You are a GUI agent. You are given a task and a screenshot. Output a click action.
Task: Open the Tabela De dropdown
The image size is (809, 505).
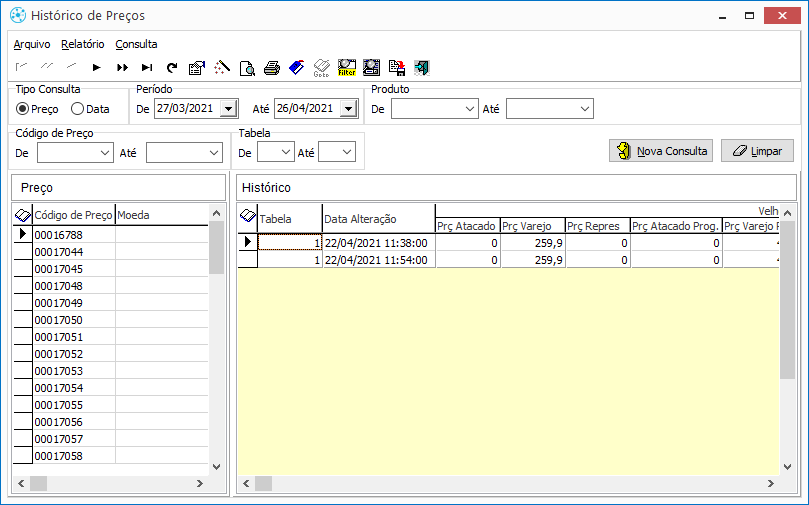pos(286,152)
